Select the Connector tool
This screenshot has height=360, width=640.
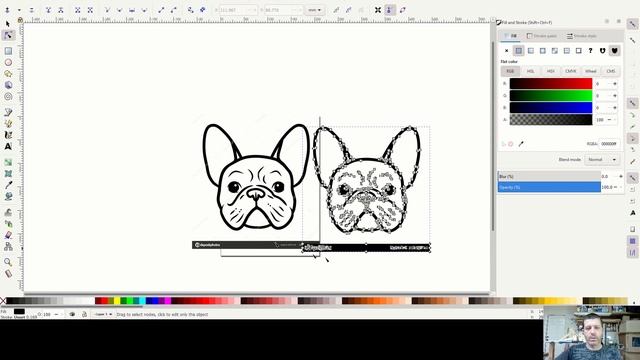[8, 247]
